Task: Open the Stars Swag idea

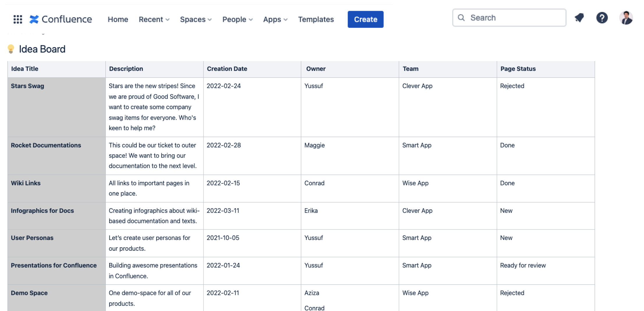Action: pyautogui.click(x=27, y=86)
